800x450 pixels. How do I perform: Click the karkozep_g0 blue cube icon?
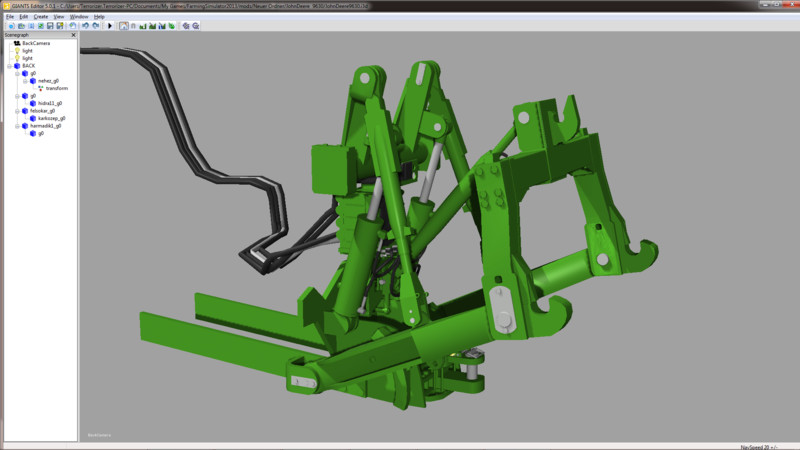click(x=33, y=118)
